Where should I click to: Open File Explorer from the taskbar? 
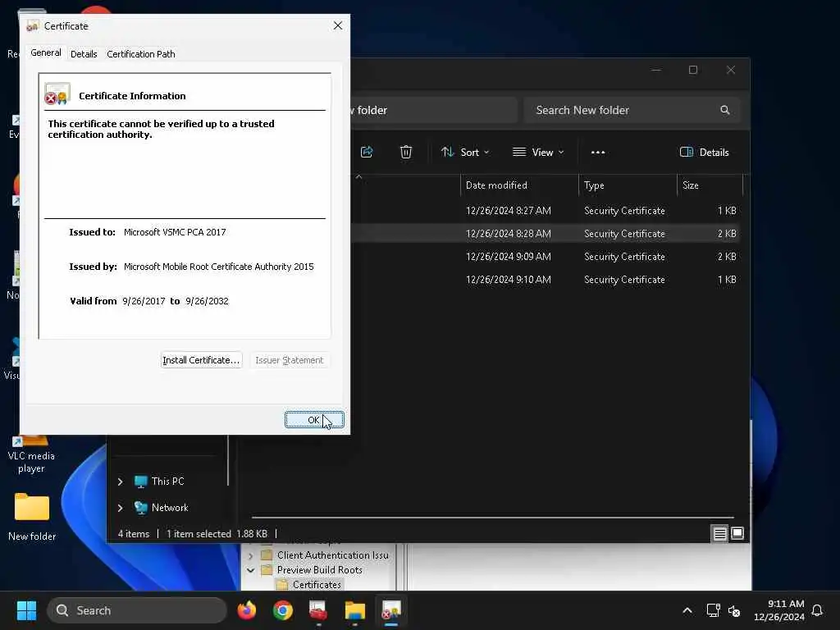click(x=354, y=610)
